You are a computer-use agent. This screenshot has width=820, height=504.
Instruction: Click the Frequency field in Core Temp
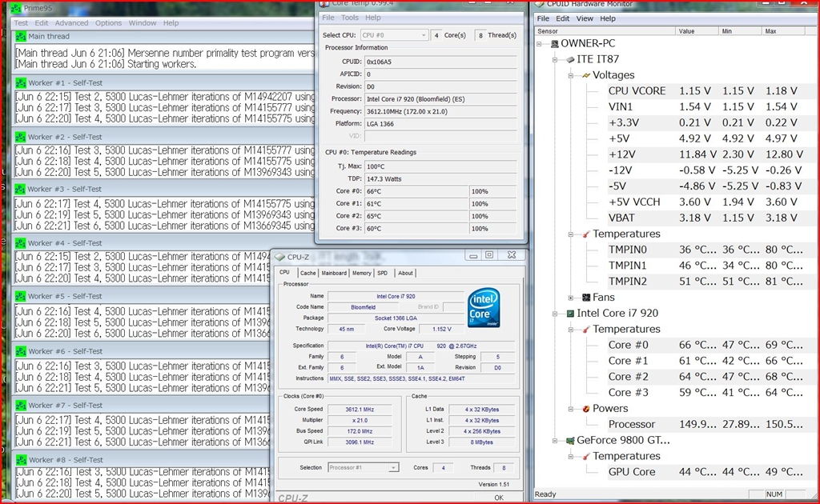coord(440,111)
